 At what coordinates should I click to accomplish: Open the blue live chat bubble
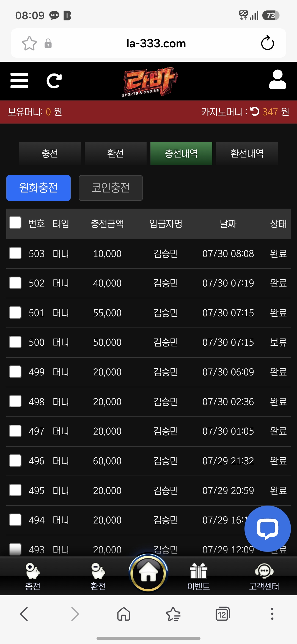click(268, 528)
